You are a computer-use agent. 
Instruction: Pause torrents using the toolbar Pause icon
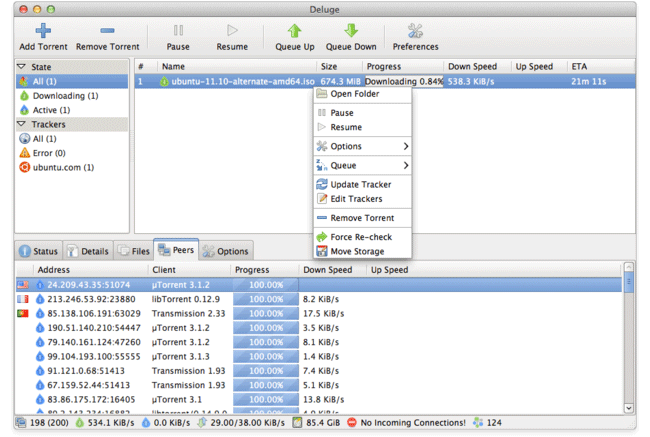(178, 30)
